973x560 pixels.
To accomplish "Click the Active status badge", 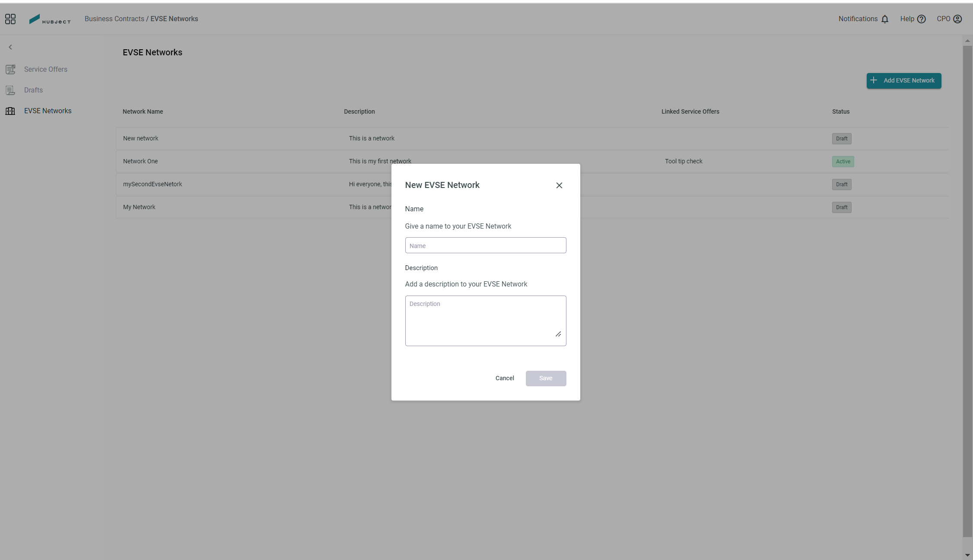I will pyautogui.click(x=843, y=162).
